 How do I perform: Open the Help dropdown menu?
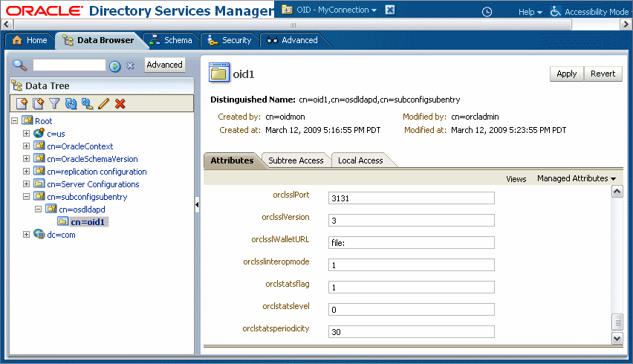530,12
